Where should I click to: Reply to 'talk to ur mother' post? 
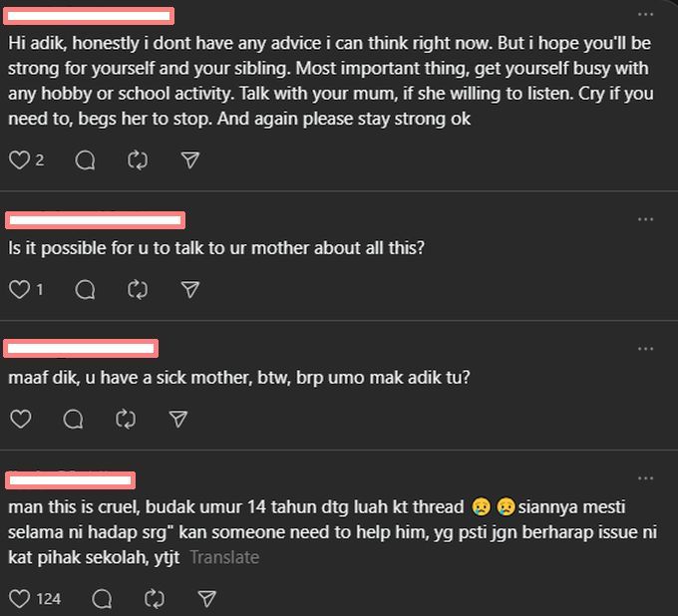click(85, 289)
